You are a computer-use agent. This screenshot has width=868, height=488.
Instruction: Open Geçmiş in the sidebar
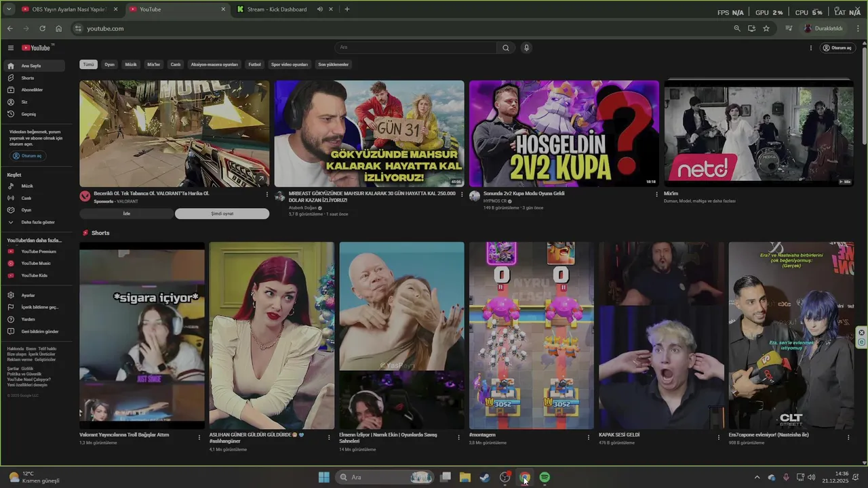[35, 114]
